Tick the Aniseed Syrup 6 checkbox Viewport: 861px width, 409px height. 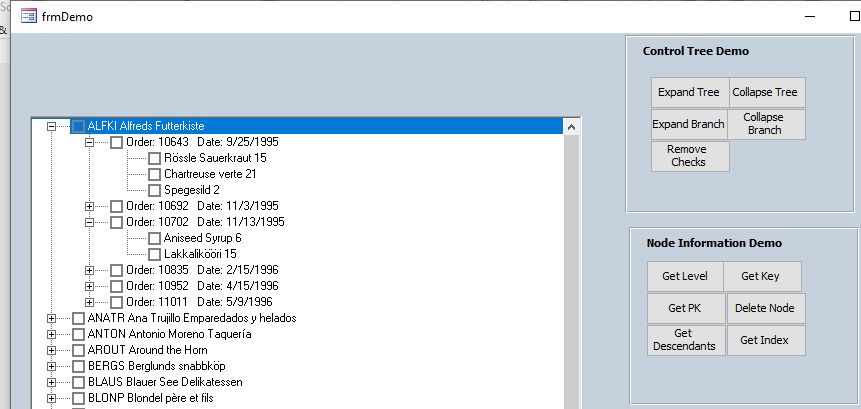(x=154, y=238)
